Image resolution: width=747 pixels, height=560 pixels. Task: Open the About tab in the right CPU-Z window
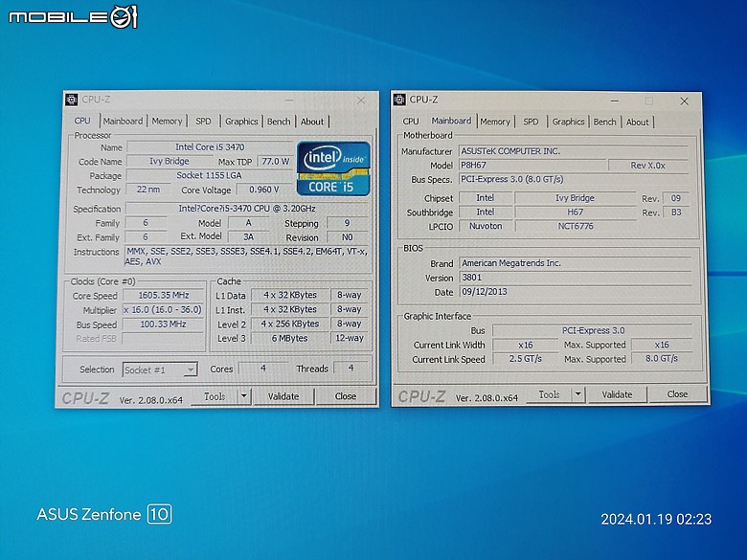pos(638,122)
